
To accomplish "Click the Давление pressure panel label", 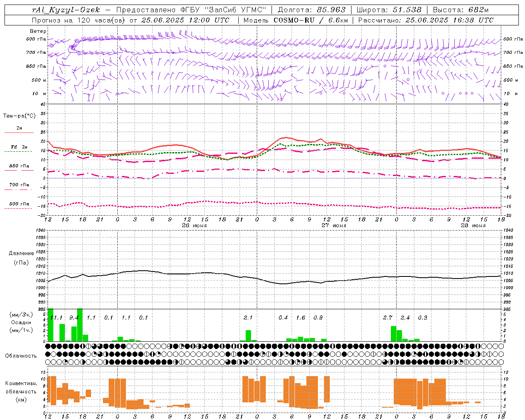I will coord(21,253).
